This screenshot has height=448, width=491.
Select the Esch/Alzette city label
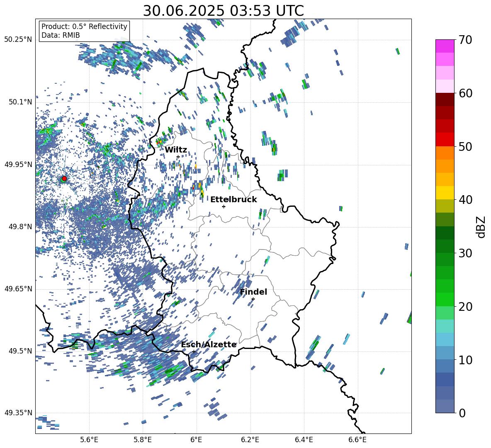tap(209, 344)
